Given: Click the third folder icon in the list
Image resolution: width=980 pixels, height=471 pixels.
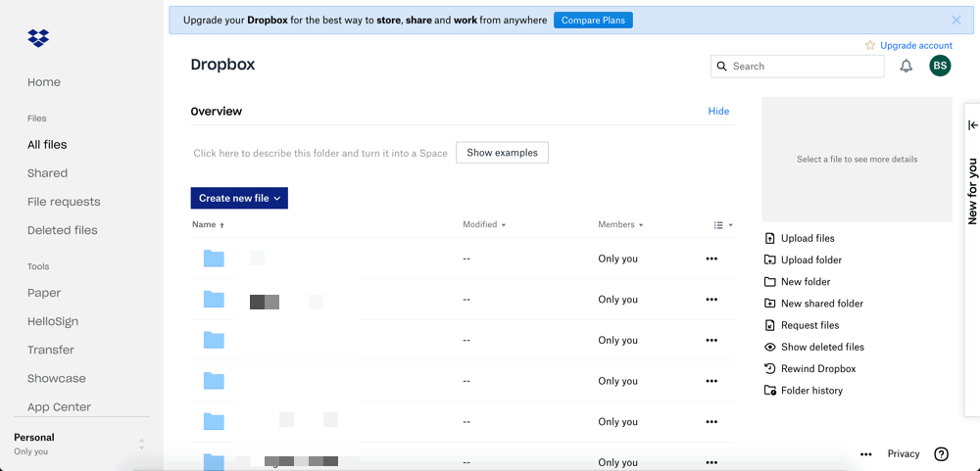Looking at the screenshot, I should pyautogui.click(x=214, y=340).
